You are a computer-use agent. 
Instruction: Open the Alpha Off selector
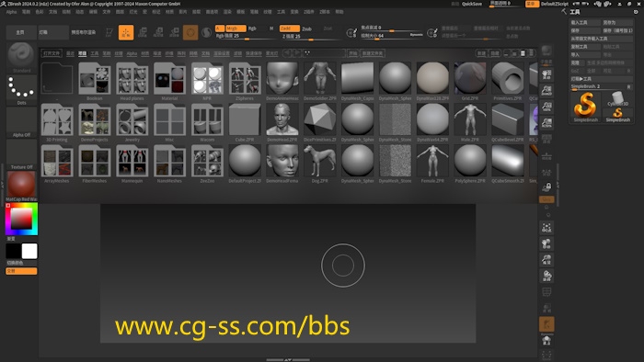21,121
